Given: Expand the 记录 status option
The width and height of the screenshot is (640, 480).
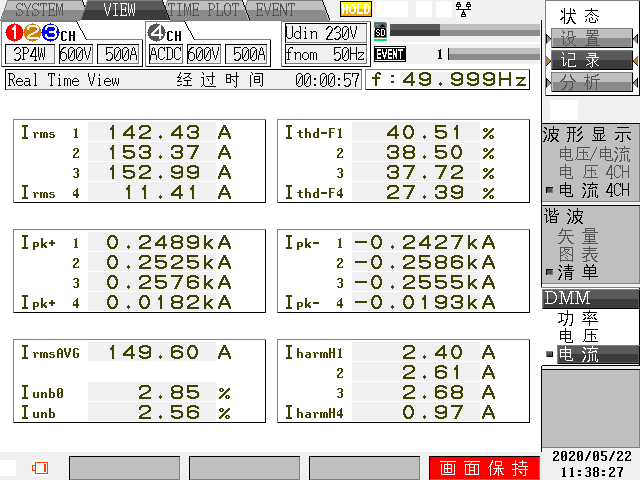Looking at the screenshot, I should tap(580, 60).
